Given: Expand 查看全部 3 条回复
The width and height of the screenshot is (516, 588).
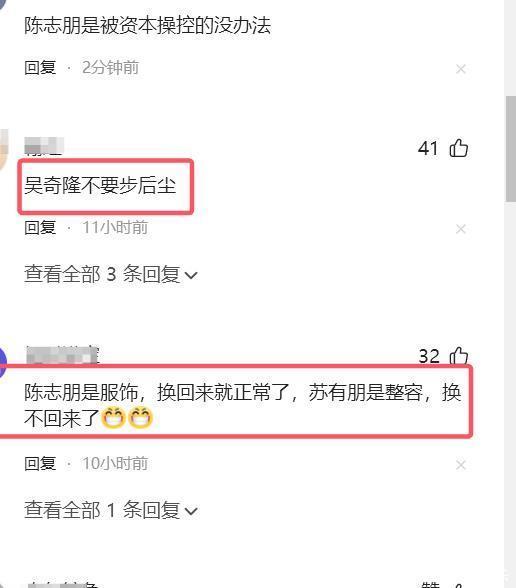Looking at the screenshot, I should click(111, 274).
